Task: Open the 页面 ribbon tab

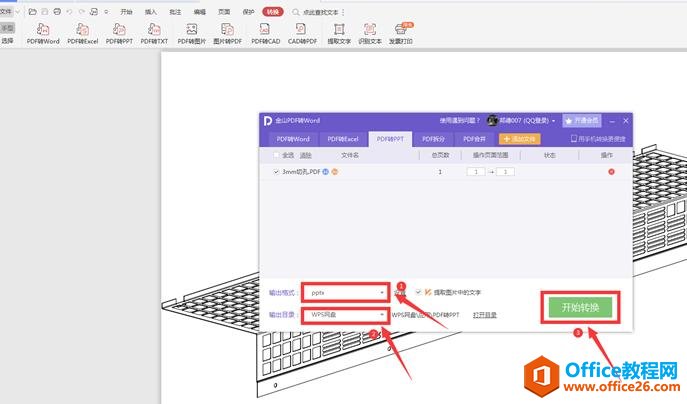Action: [224, 12]
